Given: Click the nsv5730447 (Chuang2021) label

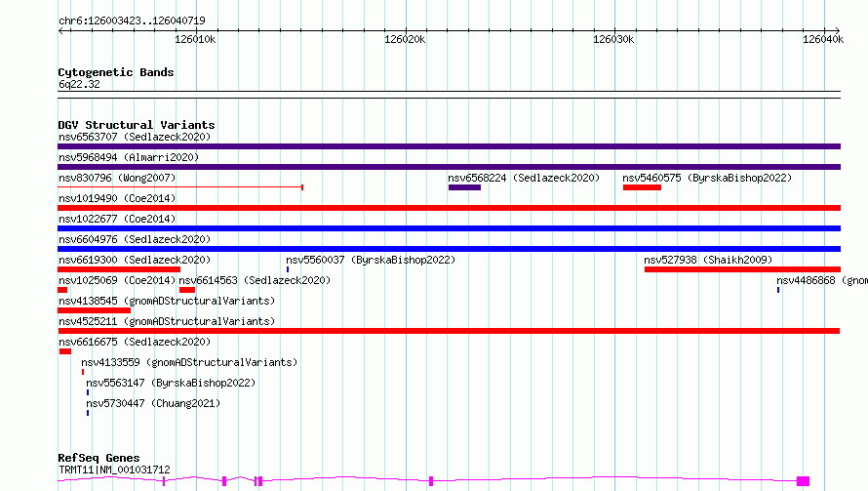Looking at the screenshot, I should pos(153,403).
